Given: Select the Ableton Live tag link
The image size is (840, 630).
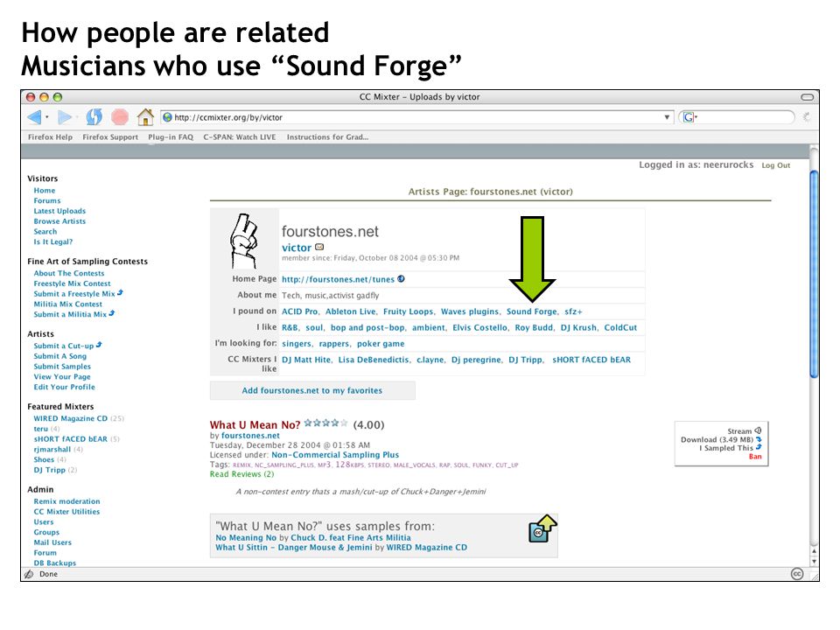Looking at the screenshot, I should pyautogui.click(x=351, y=311).
